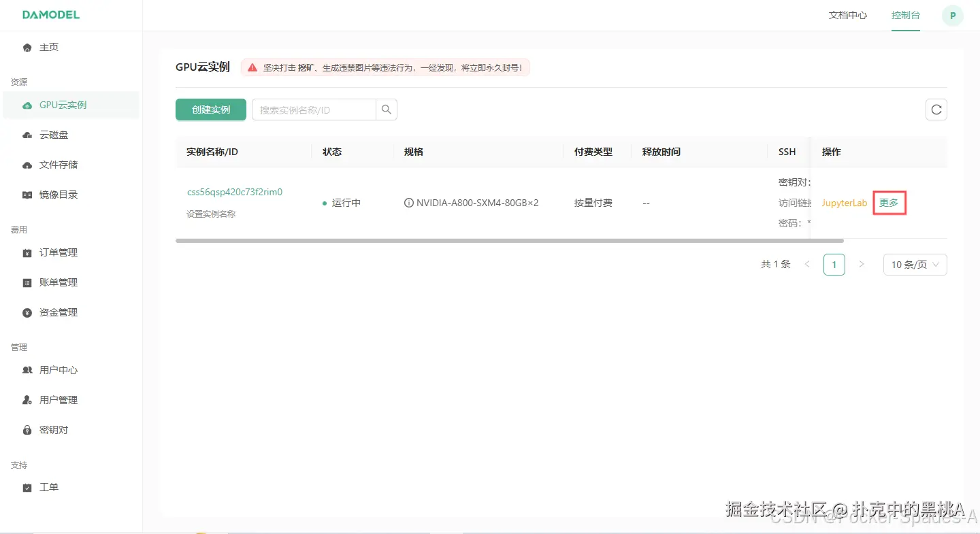Focus the 搜索实例名称/ID search field
Image resolution: width=980 pixels, height=534 pixels.
[x=314, y=110]
